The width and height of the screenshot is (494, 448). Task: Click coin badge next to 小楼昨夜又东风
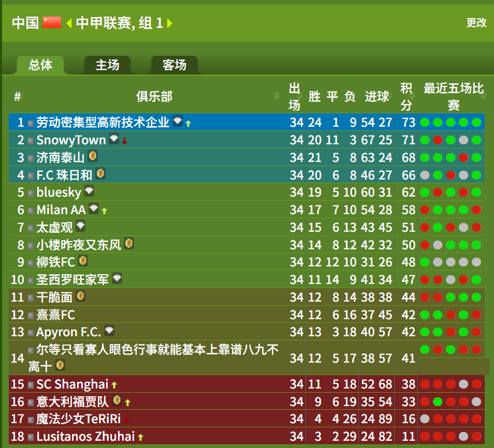tap(129, 243)
